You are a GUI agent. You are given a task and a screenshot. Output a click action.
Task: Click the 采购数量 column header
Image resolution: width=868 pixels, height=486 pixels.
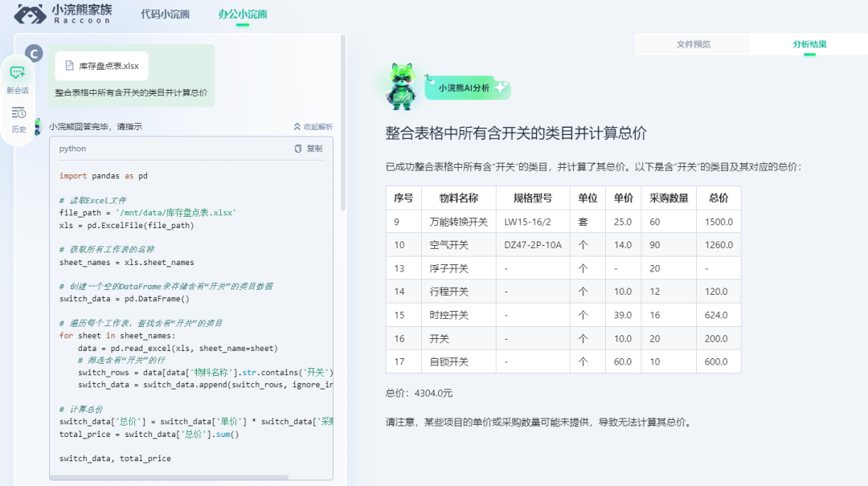pyautogui.click(x=669, y=198)
